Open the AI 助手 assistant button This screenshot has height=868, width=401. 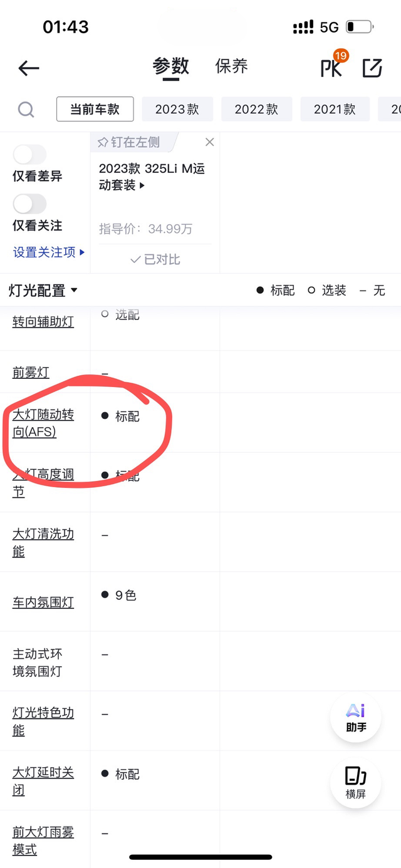pos(355,718)
